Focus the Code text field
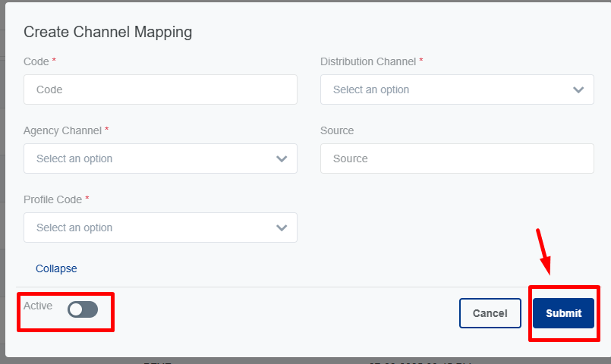Image resolution: width=611 pixels, height=364 pixels. tap(160, 89)
